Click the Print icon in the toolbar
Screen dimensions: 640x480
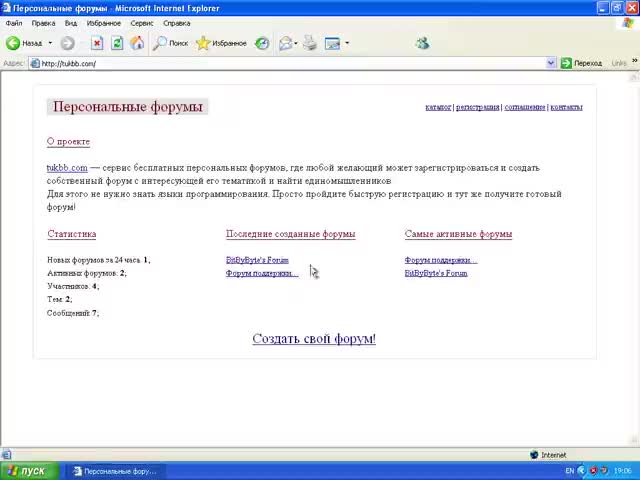(x=310, y=43)
